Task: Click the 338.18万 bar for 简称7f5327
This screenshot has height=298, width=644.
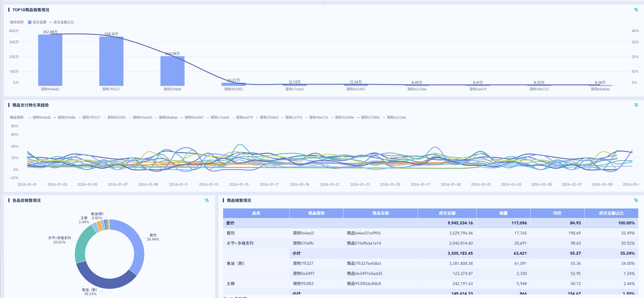Action: click(111, 61)
